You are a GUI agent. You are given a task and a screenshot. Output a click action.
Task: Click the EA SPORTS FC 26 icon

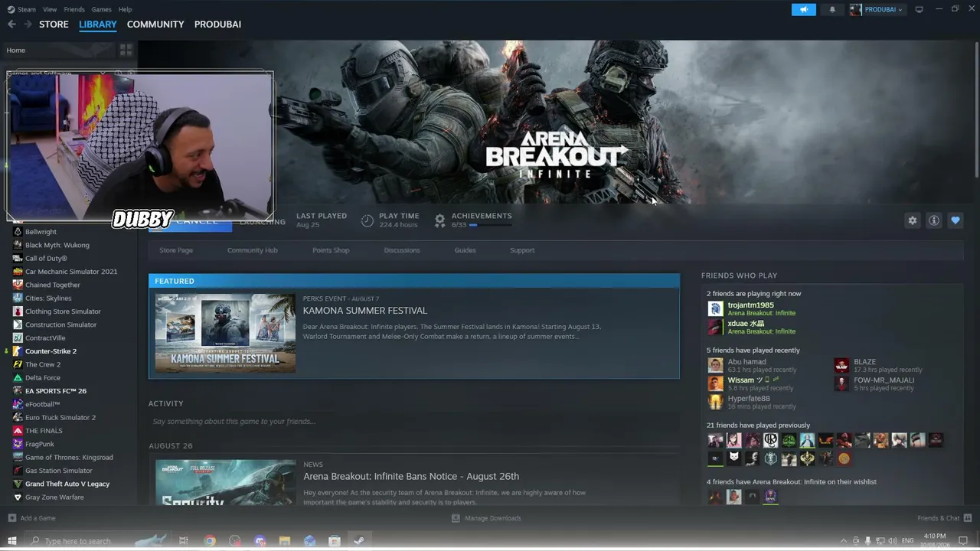[x=18, y=391]
